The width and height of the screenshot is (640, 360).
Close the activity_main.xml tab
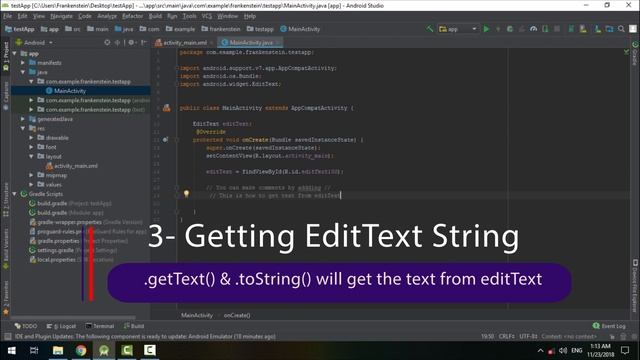(211, 42)
